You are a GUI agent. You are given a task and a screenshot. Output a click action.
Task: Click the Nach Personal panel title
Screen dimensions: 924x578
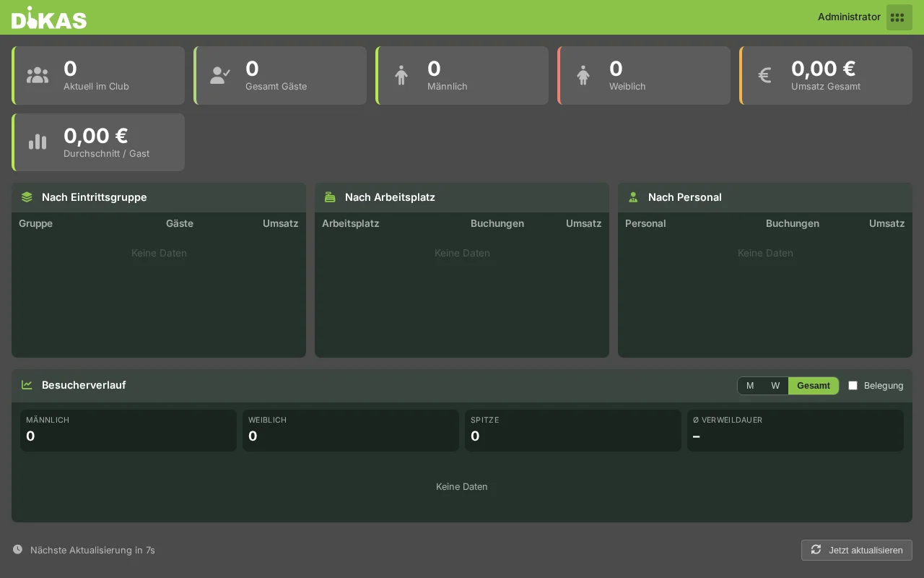pyautogui.click(x=685, y=197)
